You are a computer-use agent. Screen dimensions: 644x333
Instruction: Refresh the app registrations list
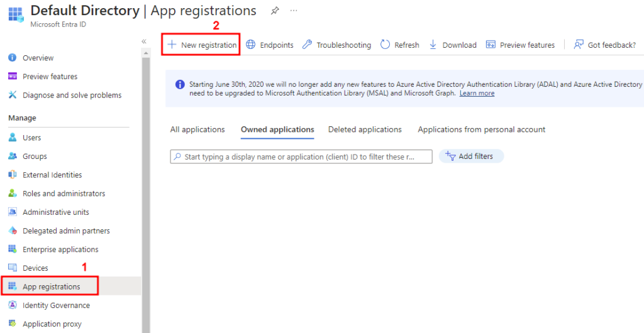[x=400, y=45]
